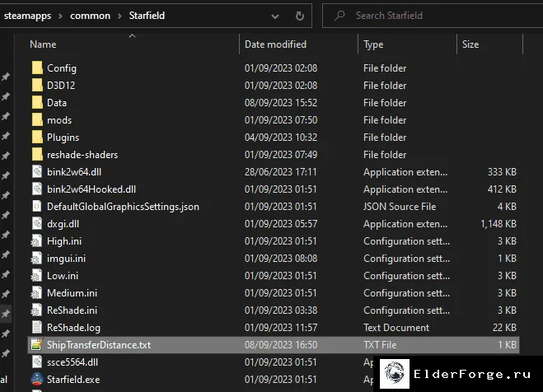Screen dimensions: 543x392
Task: Click the refresh button in address bar
Action: tap(300, 16)
